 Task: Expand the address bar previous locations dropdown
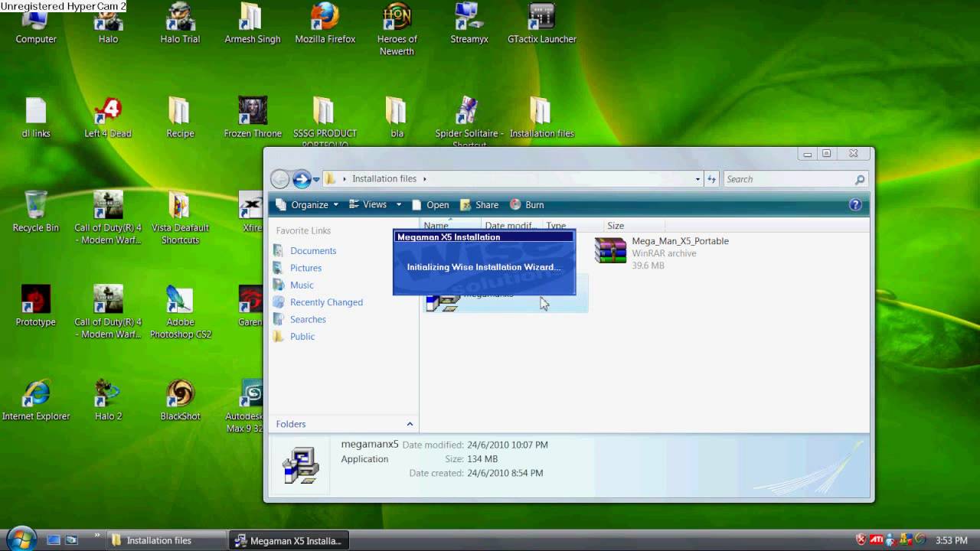pos(697,179)
